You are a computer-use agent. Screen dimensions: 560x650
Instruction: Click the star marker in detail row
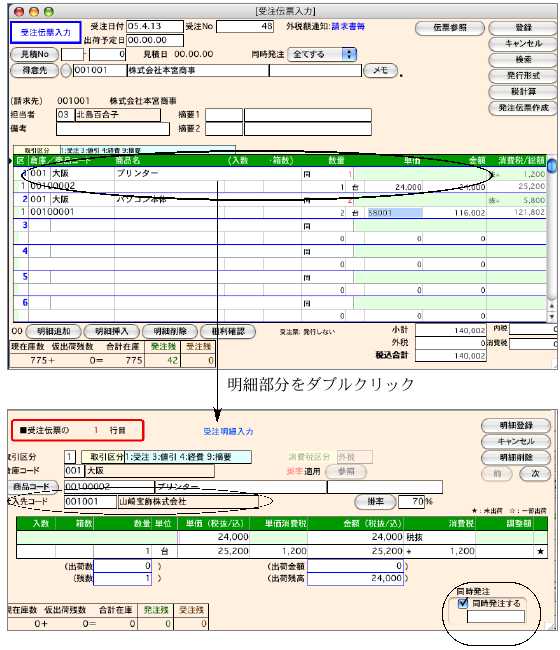coord(540,551)
